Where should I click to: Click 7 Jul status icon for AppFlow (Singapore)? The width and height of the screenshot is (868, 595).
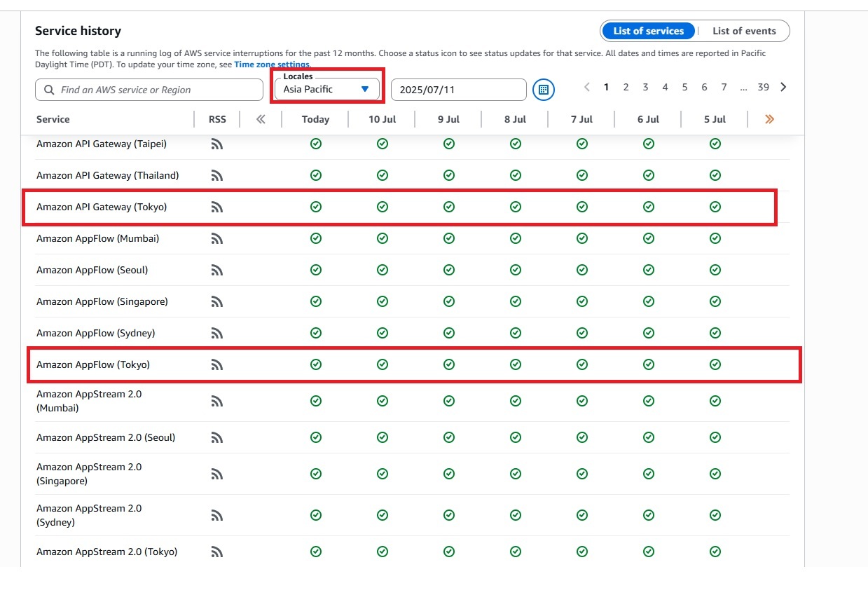pos(582,301)
